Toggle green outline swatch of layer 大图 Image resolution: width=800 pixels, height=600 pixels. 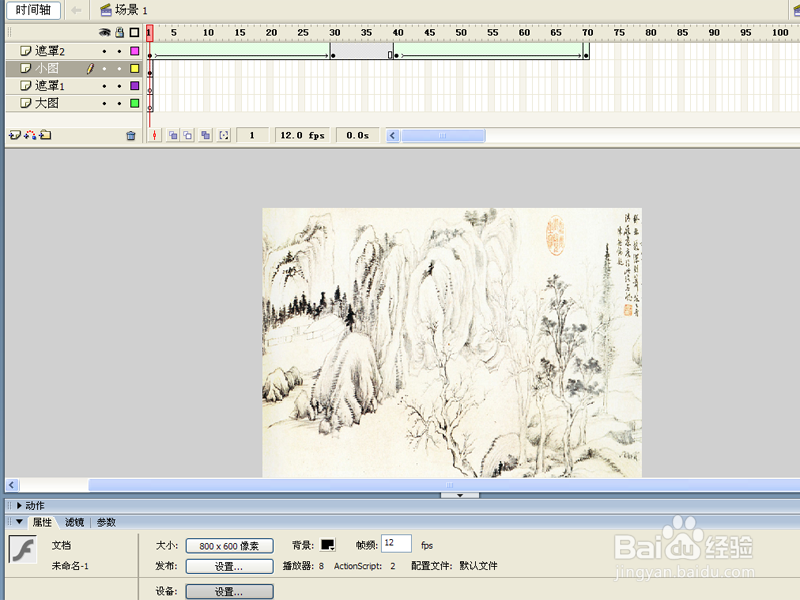(x=135, y=103)
